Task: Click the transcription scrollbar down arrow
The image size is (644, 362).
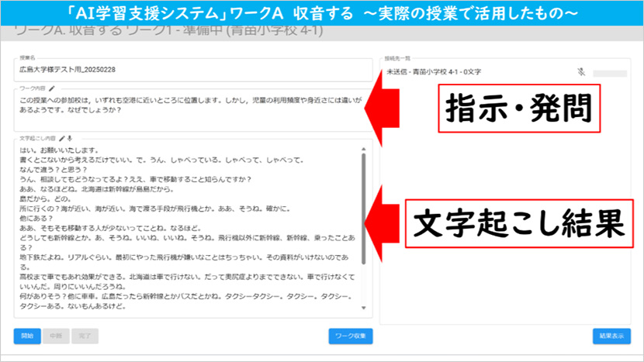Action: click(x=363, y=308)
